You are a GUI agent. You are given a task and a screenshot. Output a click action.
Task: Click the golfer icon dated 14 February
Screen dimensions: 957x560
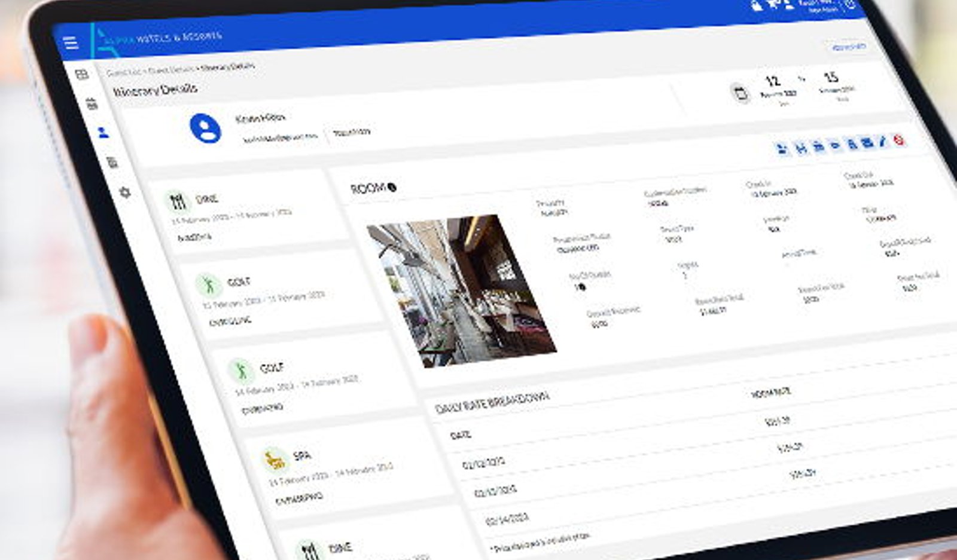click(241, 371)
